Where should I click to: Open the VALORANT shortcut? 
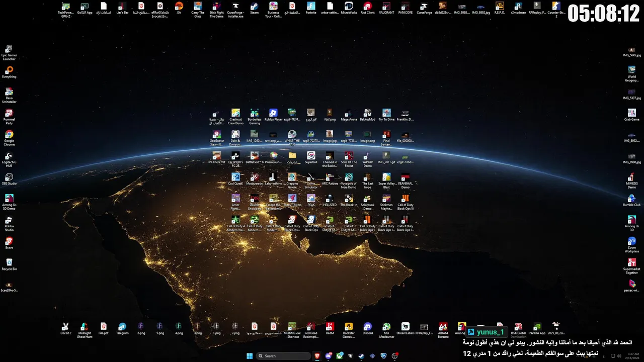click(386, 9)
